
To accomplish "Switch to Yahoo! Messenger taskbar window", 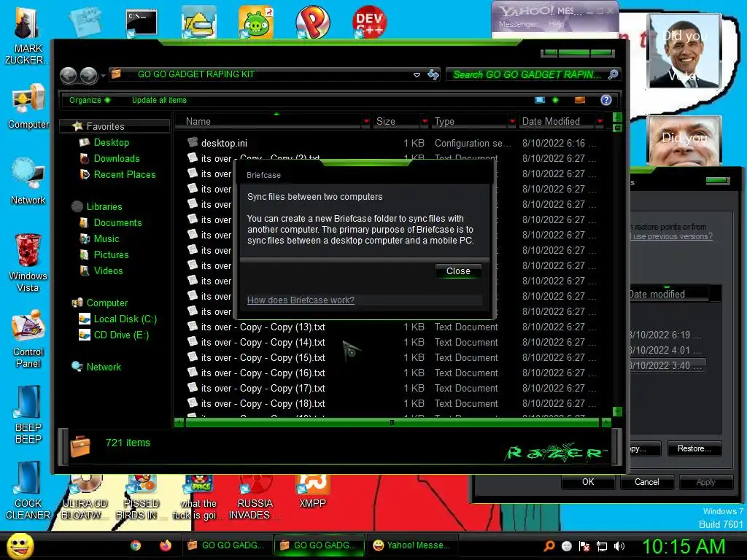I will [x=412, y=545].
